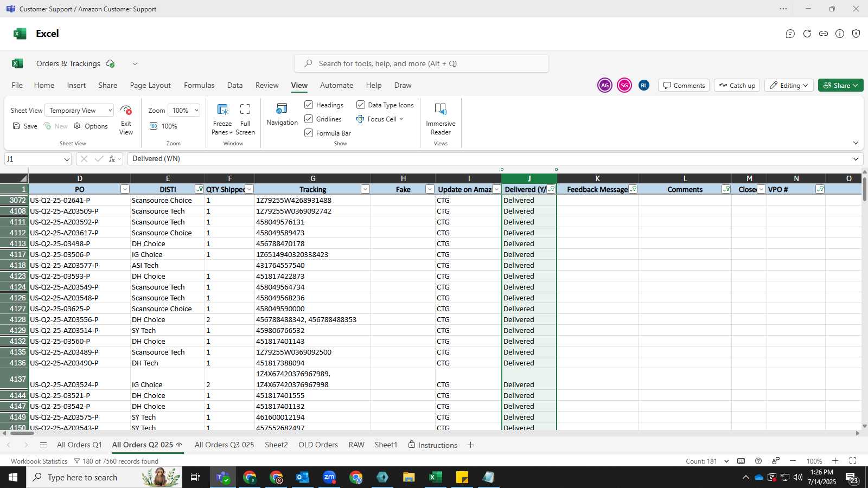Switch to the Automate tab
Screen dimensions: 868x488
tap(336, 85)
